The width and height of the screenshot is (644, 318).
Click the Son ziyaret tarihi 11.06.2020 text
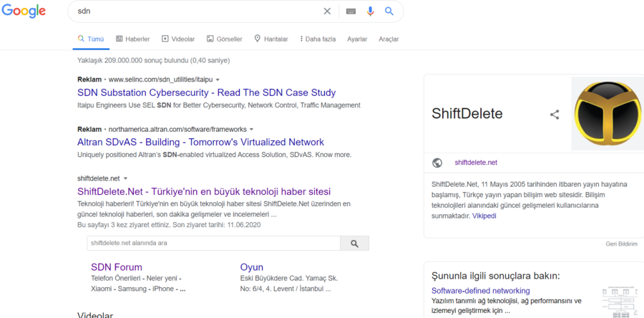point(216,225)
